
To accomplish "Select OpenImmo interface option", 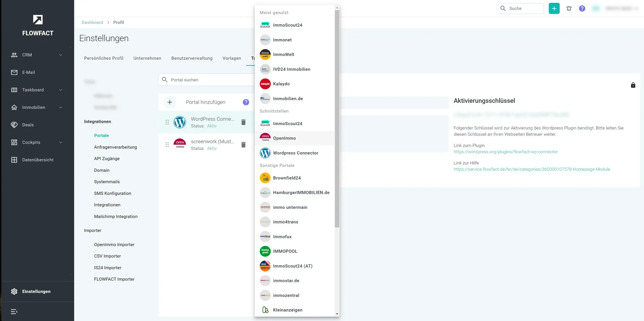I will [295, 138].
